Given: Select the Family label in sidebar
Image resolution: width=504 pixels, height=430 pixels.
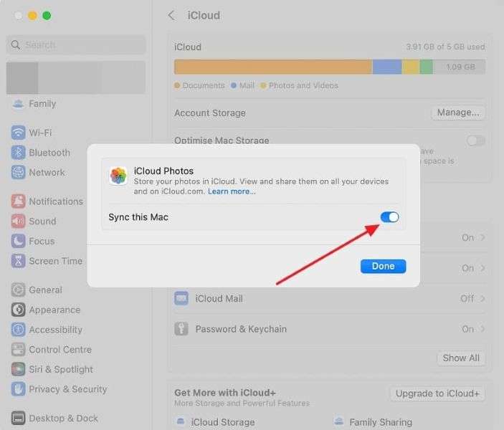Looking at the screenshot, I should coord(42,104).
